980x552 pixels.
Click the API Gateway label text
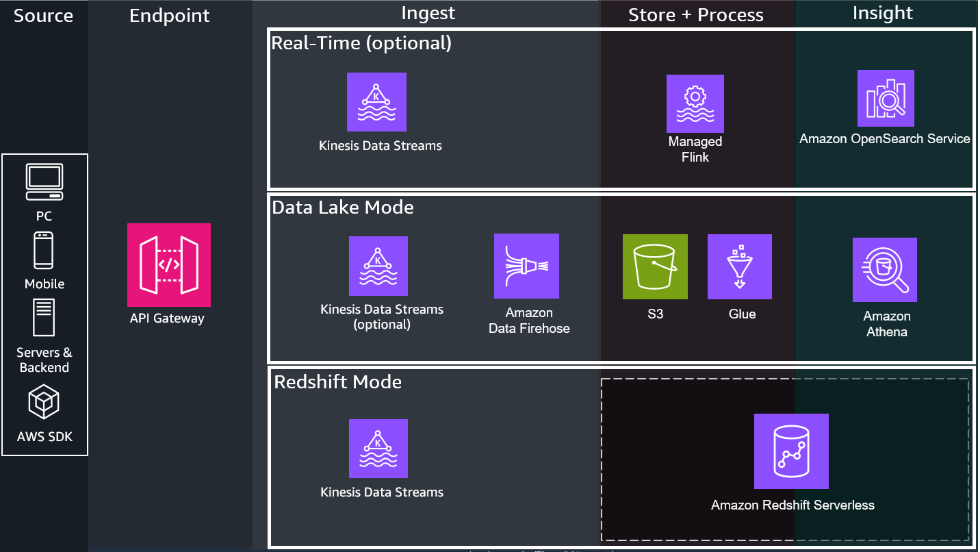(167, 318)
